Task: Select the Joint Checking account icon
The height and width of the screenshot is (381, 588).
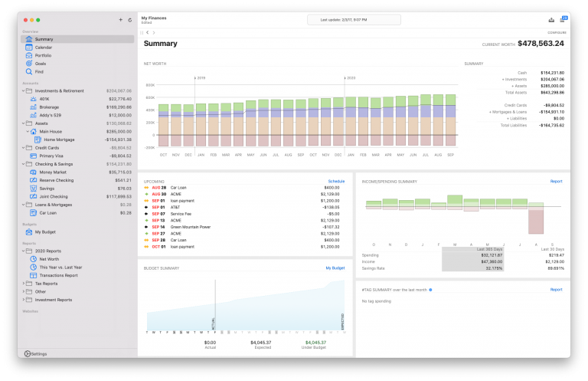Action: [x=34, y=196]
